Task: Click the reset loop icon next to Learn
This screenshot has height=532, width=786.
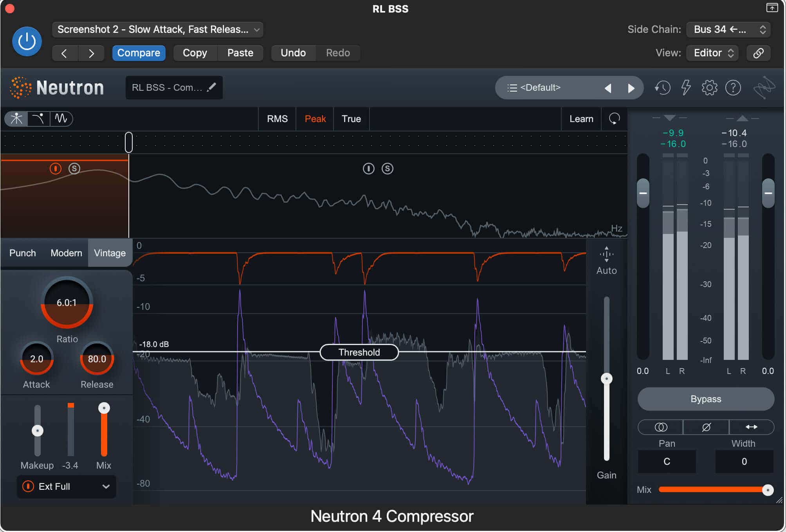Action: click(614, 119)
